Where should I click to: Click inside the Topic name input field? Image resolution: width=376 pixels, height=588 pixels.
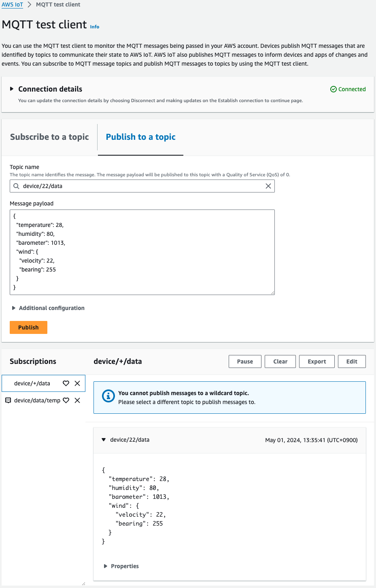(x=142, y=186)
